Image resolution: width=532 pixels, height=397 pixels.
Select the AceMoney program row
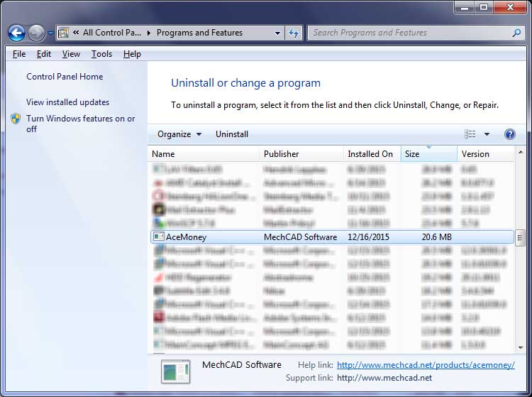(332, 236)
